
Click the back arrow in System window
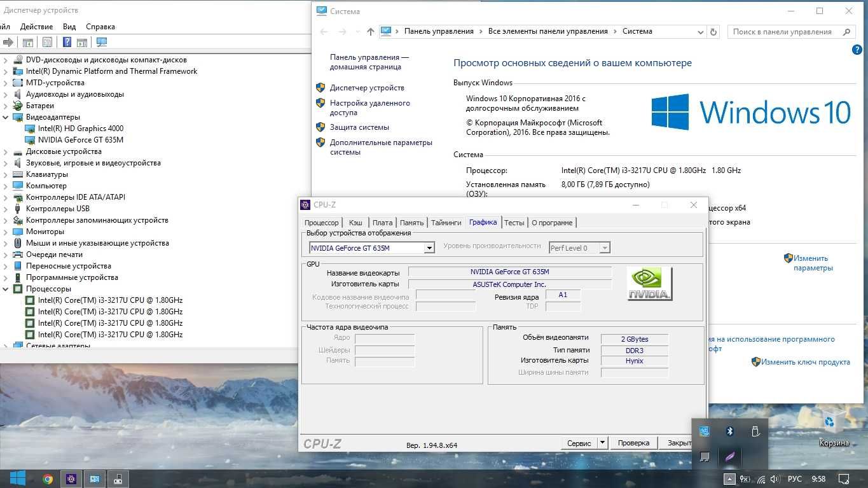[324, 31]
